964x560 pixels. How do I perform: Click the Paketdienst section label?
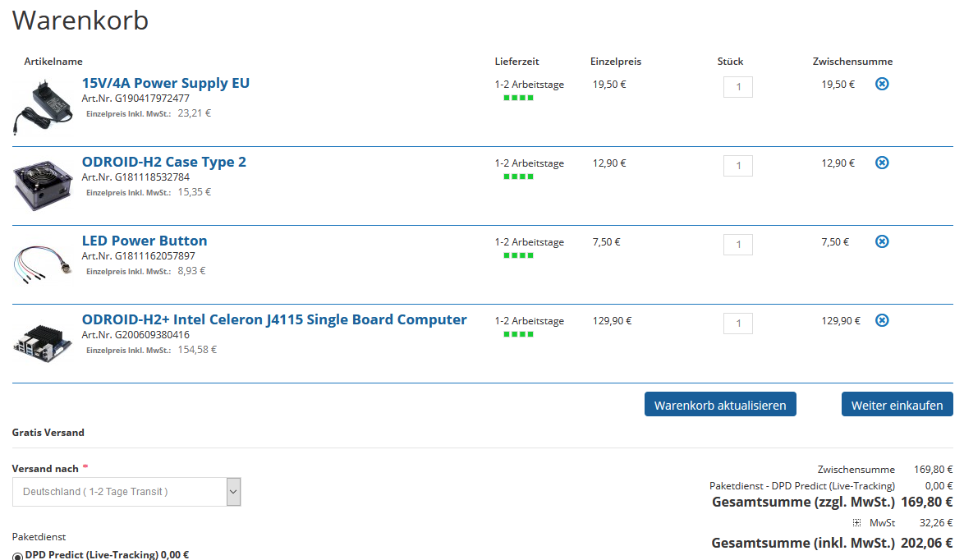[x=39, y=537]
